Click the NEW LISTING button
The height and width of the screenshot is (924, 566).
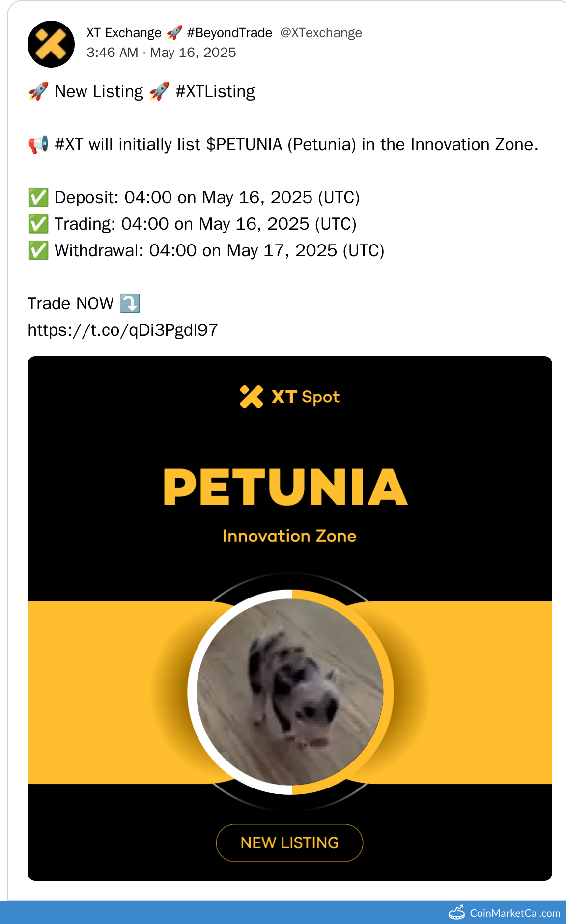289,842
